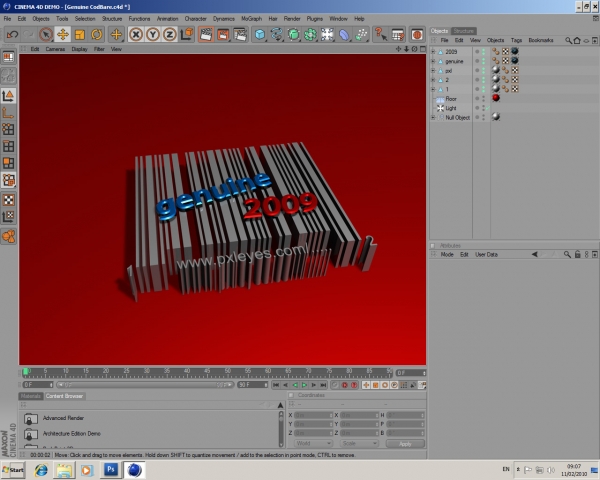
Task: Toggle the X axis lock
Action: (135, 35)
